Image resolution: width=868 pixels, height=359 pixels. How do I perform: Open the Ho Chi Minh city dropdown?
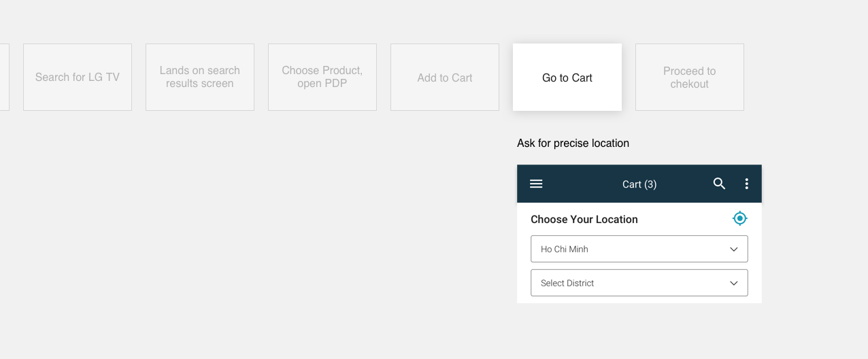639,249
